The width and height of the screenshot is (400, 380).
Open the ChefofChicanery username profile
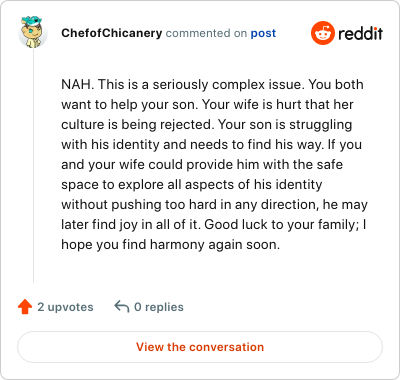point(112,33)
